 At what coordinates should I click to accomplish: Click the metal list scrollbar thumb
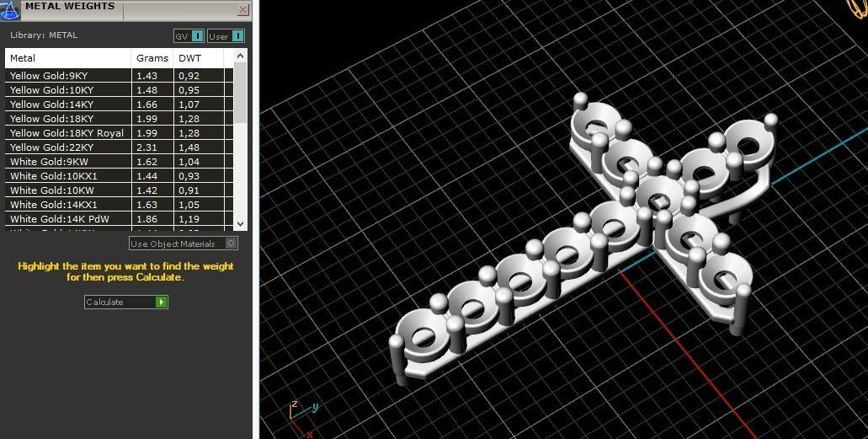point(240,93)
